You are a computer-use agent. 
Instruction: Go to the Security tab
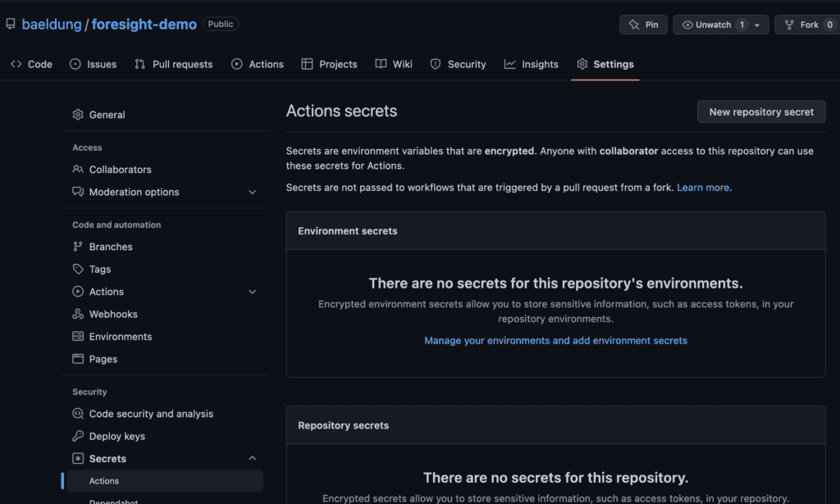pos(458,65)
